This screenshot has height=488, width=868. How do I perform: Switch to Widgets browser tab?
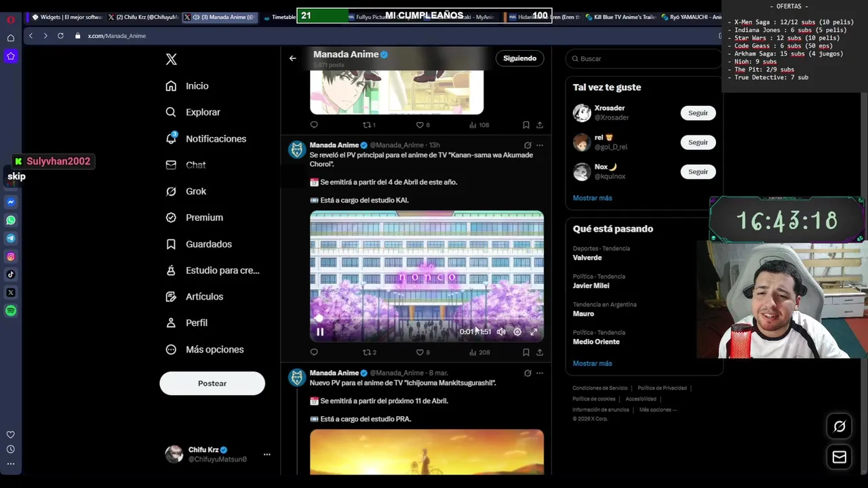(66, 17)
